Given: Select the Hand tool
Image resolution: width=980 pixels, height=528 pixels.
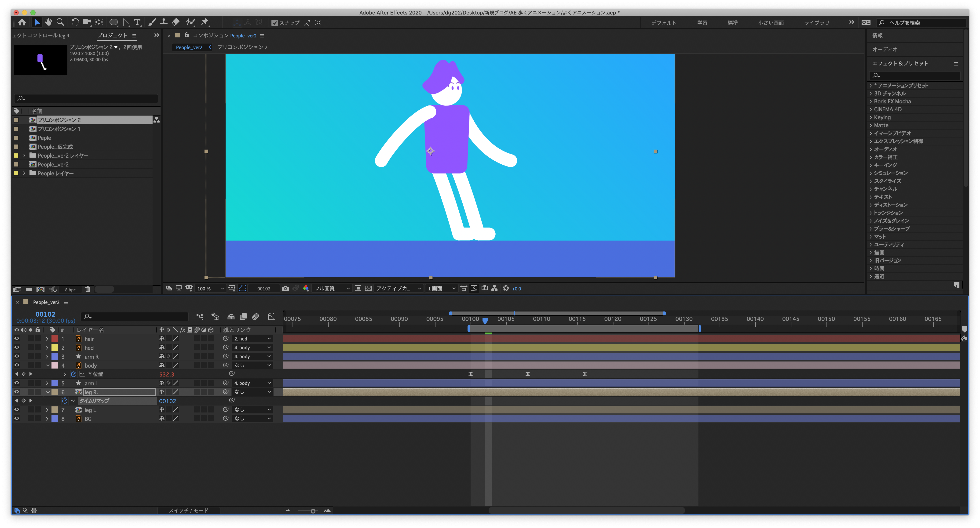Looking at the screenshot, I should [x=48, y=22].
